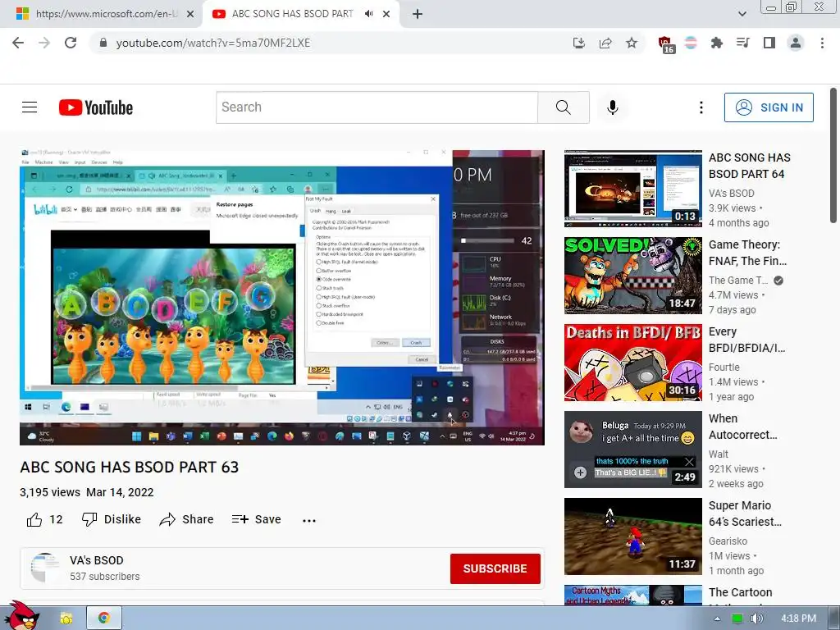Open the uBlock extension icon showing 16

(666, 44)
